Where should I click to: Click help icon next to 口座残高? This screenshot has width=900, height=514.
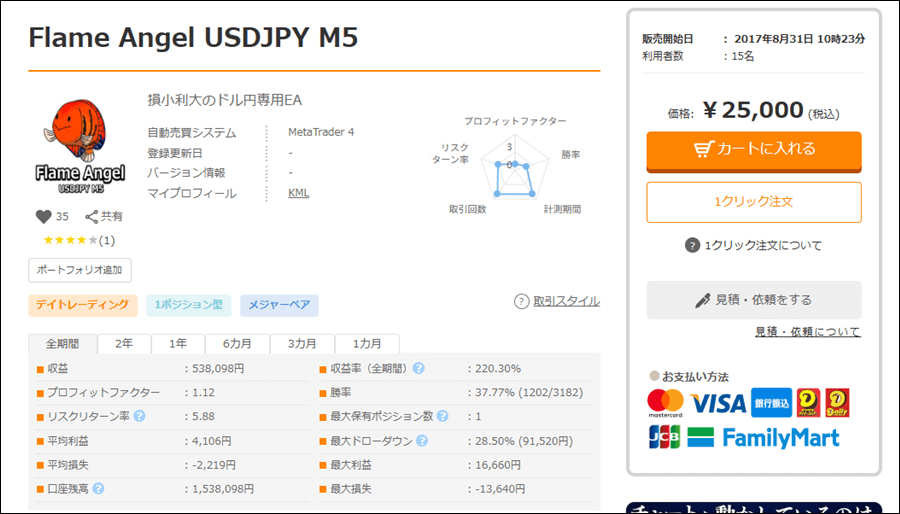(99, 489)
